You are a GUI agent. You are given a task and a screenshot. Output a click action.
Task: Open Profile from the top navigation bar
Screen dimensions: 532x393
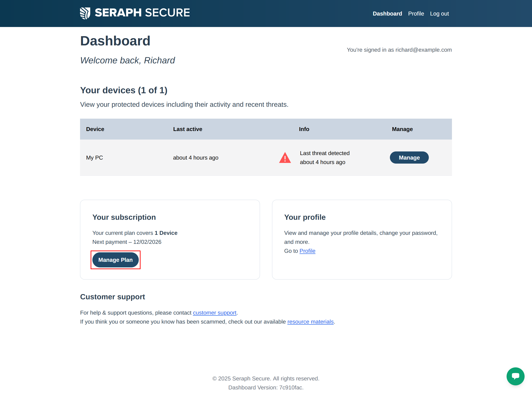pyautogui.click(x=416, y=14)
